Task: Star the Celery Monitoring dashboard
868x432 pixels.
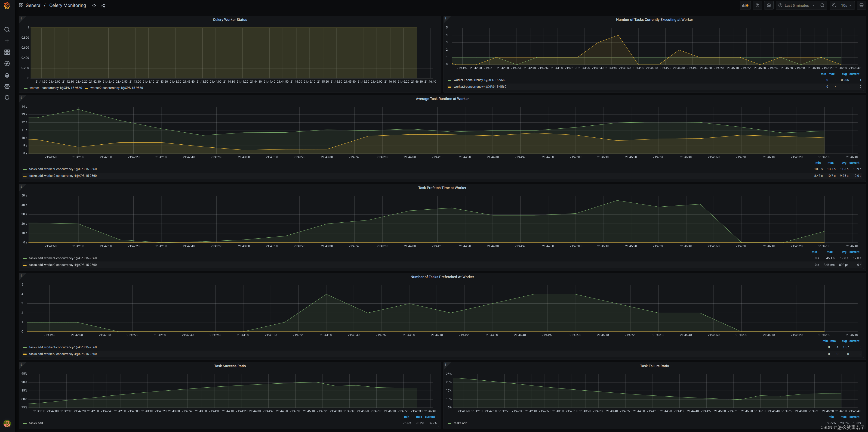Action: [94, 6]
